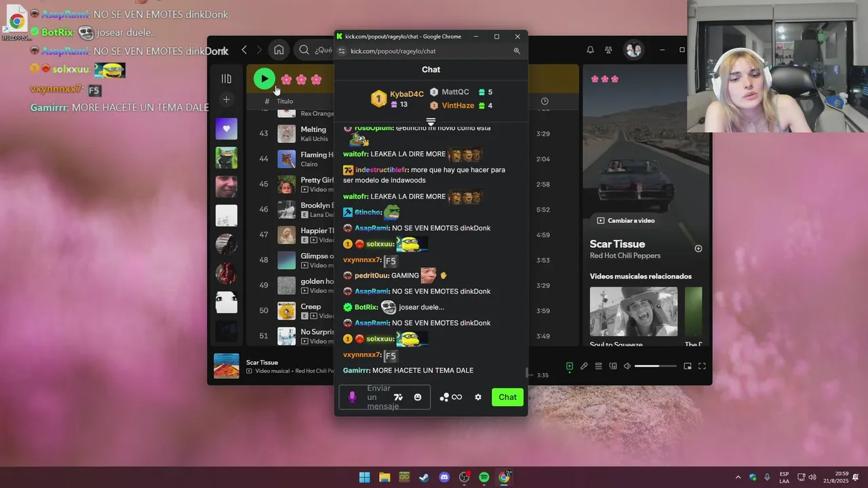Open 'Soul to Squeeze' related video thumbnail

coord(633,312)
